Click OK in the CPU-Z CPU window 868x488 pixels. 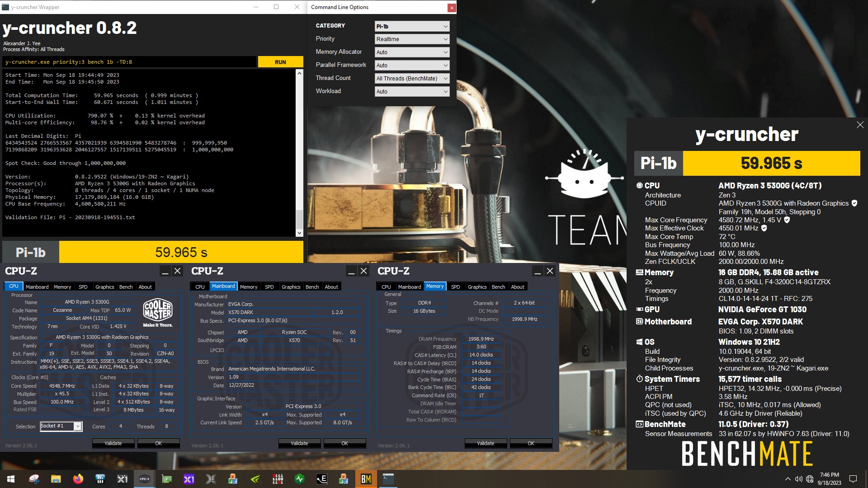[158, 443]
